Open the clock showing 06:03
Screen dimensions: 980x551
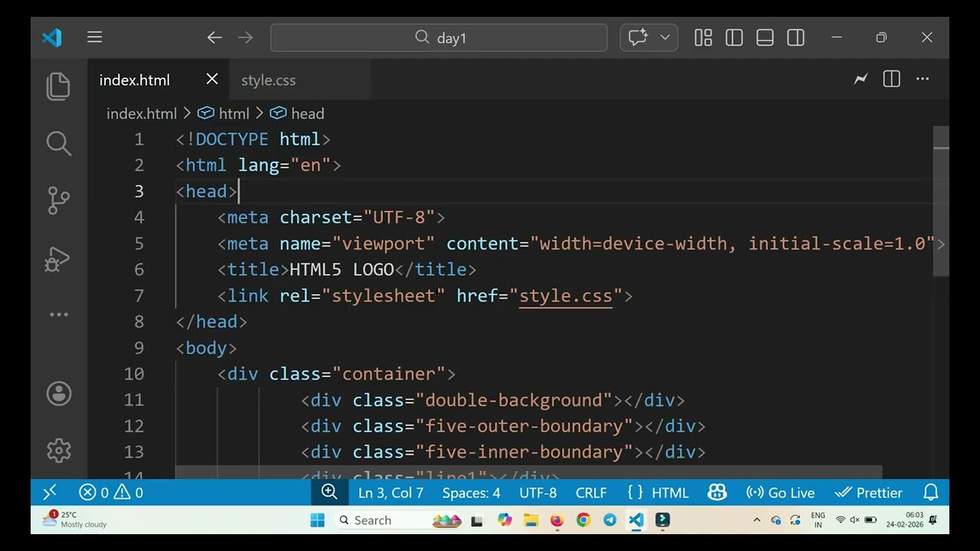(x=906, y=520)
